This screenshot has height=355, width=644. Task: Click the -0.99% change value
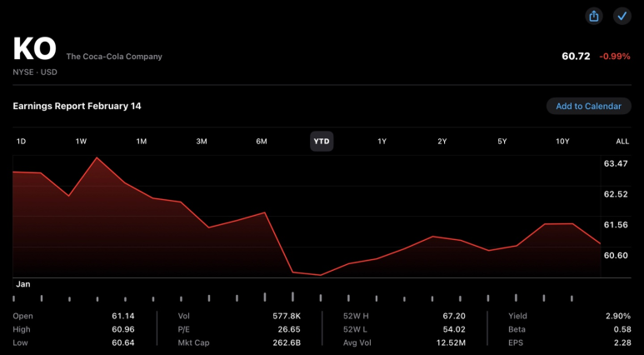615,57
